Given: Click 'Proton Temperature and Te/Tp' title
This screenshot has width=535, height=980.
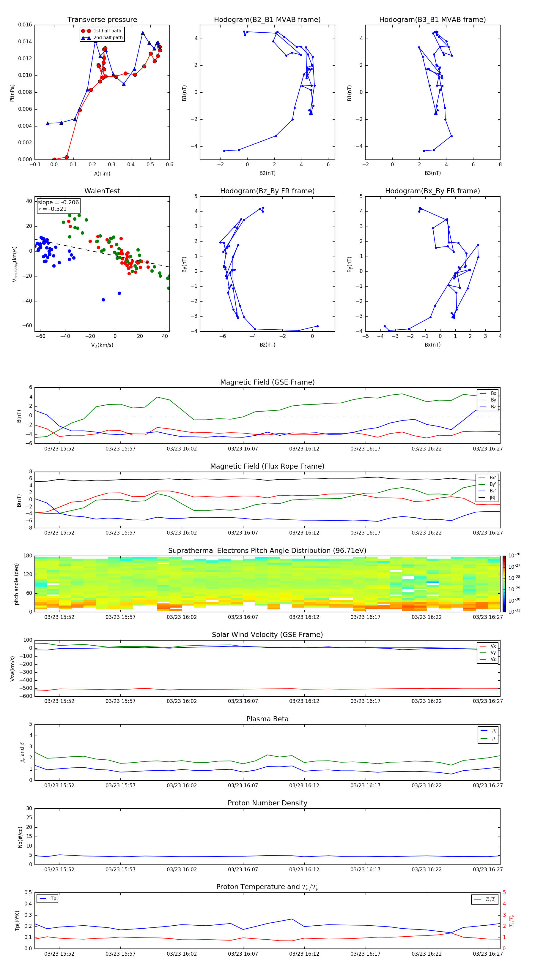Looking at the screenshot, I should point(267,887).
